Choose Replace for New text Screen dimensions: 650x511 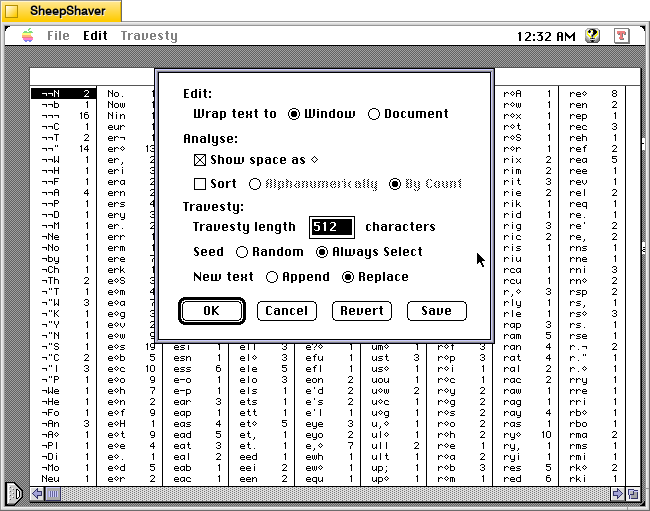[375, 277]
